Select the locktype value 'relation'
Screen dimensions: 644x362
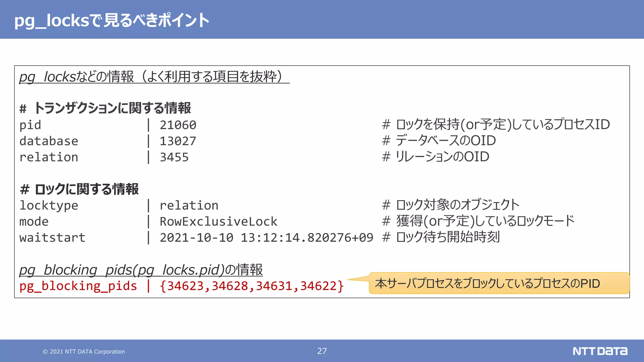point(189,206)
